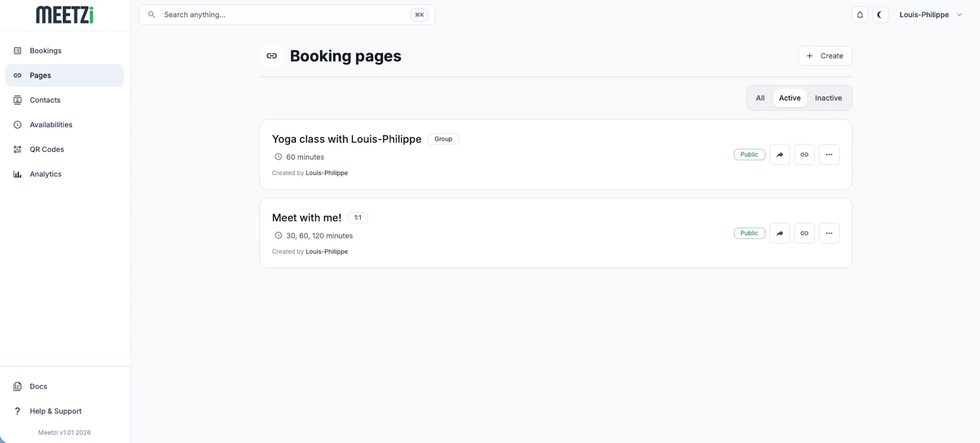Click creator Louis-Philippe under Yoga class
Screen dimensions: 980x443
pyautogui.click(x=326, y=173)
